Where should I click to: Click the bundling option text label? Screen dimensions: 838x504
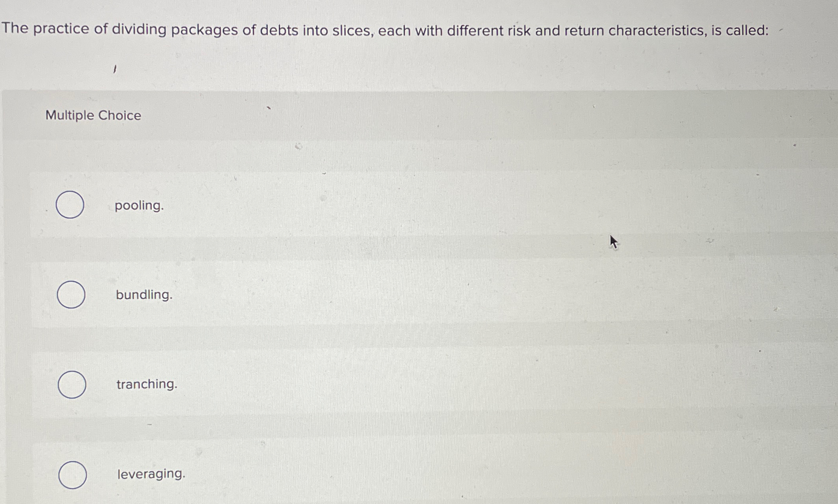(x=144, y=295)
